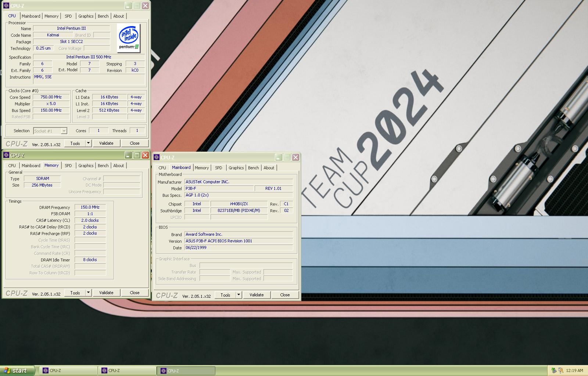Open Graphics tab in top CPU window
The height and width of the screenshot is (376, 588).
tap(86, 16)
